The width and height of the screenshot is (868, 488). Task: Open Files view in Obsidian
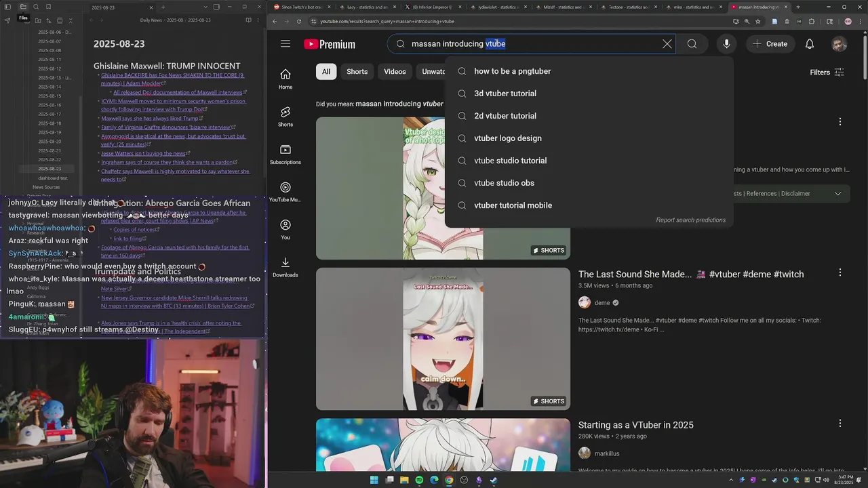click(23, 7)
